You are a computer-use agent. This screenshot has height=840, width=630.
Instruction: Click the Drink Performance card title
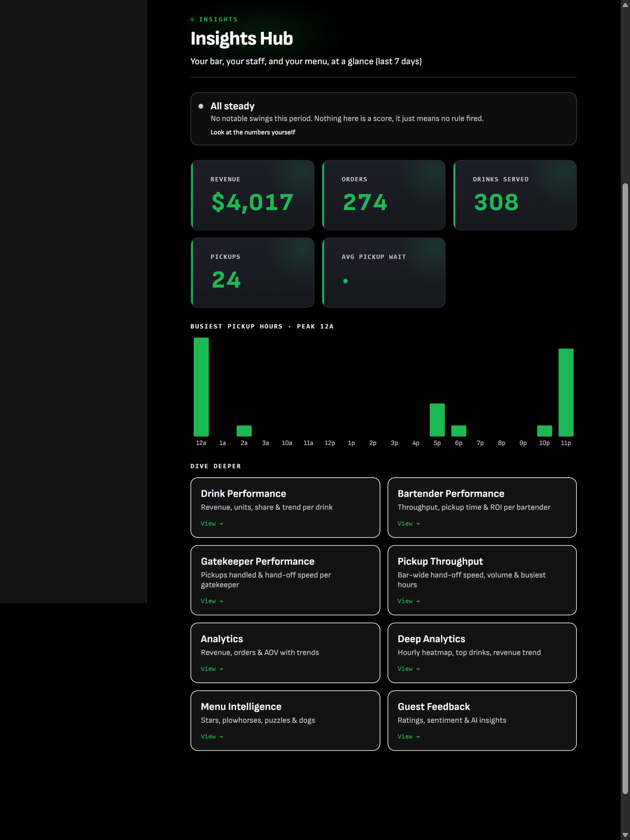point(243,494)
